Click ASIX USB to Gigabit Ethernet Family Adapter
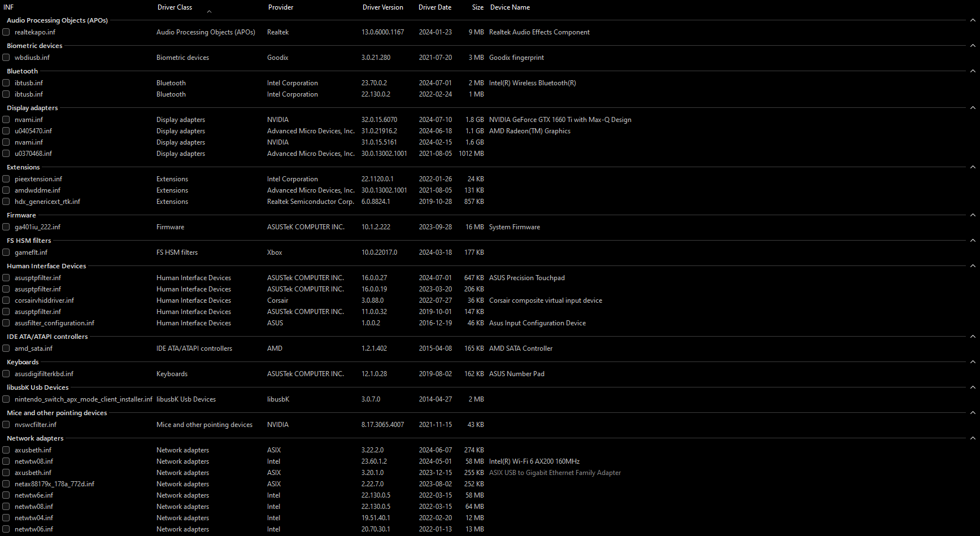The height and width of the screenshot is (536, 980). click(555, 473)
